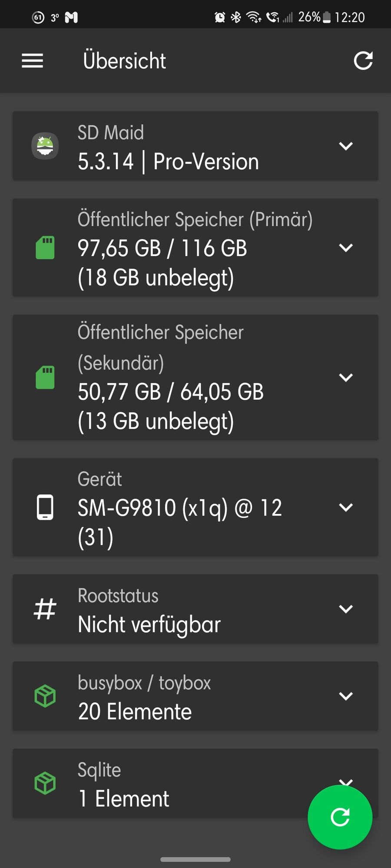Viewport: 391px width, 868px height.
Task: Tap the primary storage SD card icon
Action: (x=45, y=248)
